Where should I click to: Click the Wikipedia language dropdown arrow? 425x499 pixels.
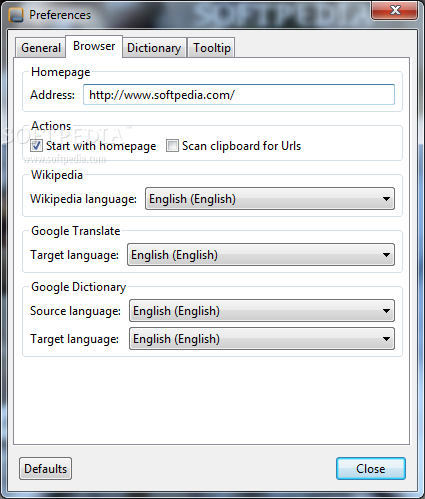click(386, 199)
